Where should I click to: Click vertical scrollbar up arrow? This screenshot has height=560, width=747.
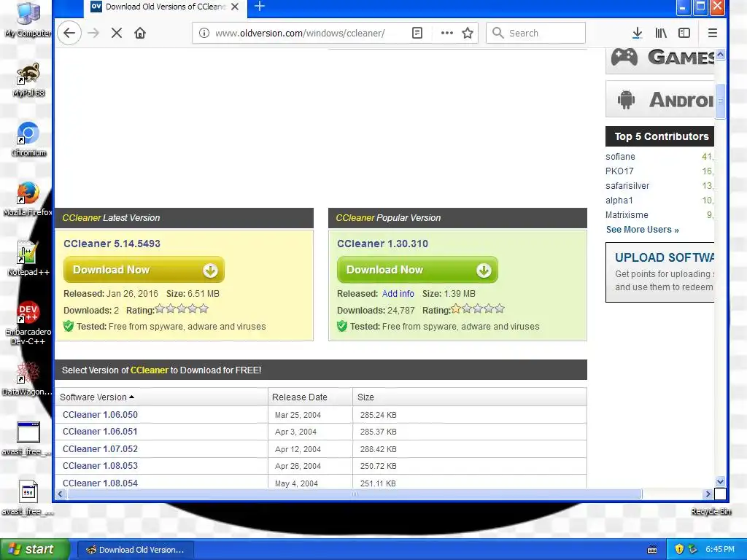coord(720,54)
